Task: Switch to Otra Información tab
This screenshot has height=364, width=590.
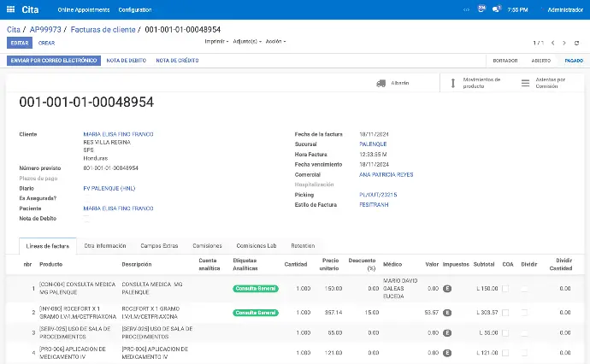Action: [105, 245]
